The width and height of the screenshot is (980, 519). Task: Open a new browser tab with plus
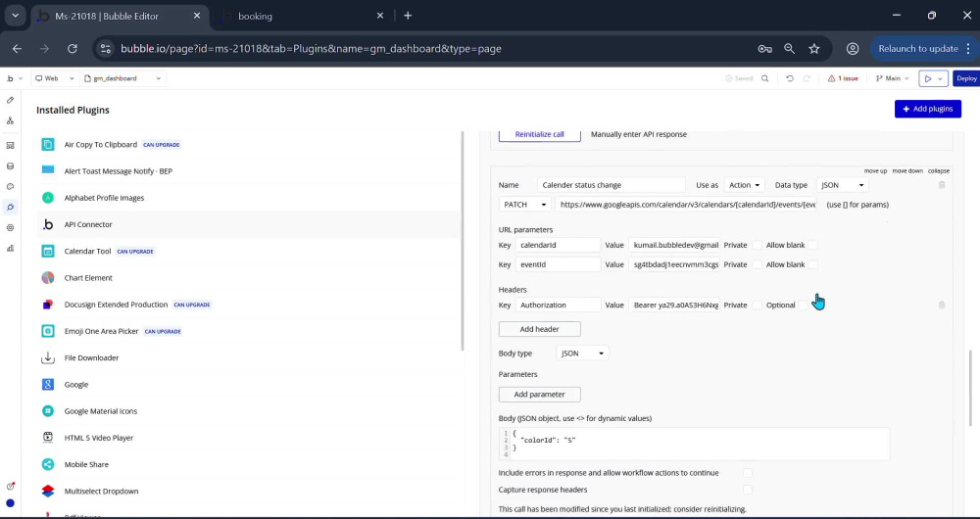[408, 16]
